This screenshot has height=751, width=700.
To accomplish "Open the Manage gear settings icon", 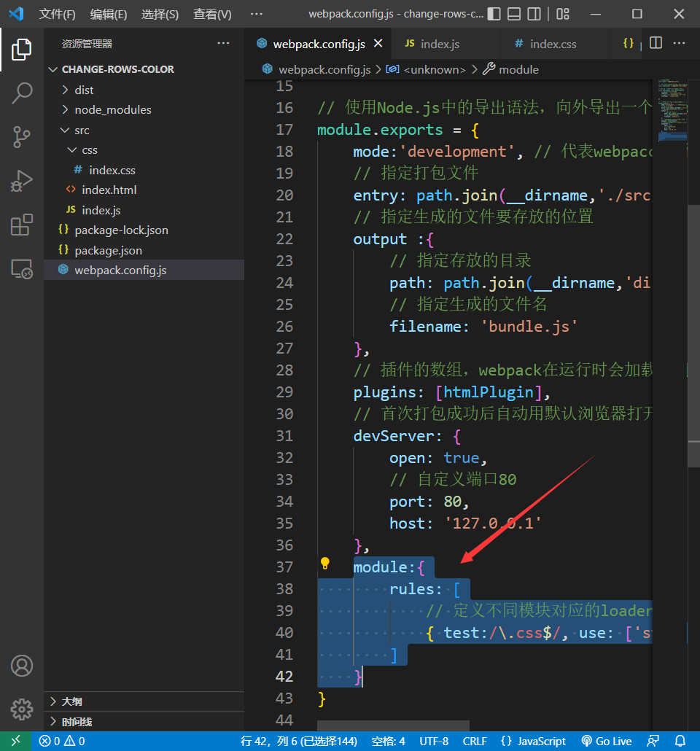I will (22, 709).
